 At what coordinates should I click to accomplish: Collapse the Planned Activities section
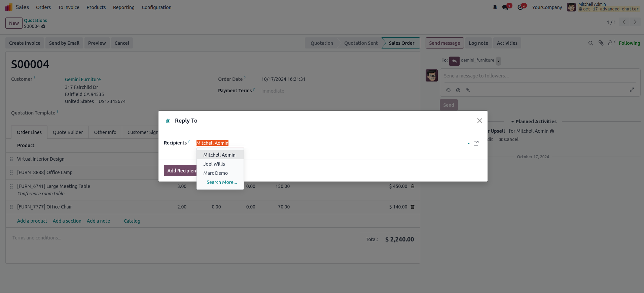534,122
